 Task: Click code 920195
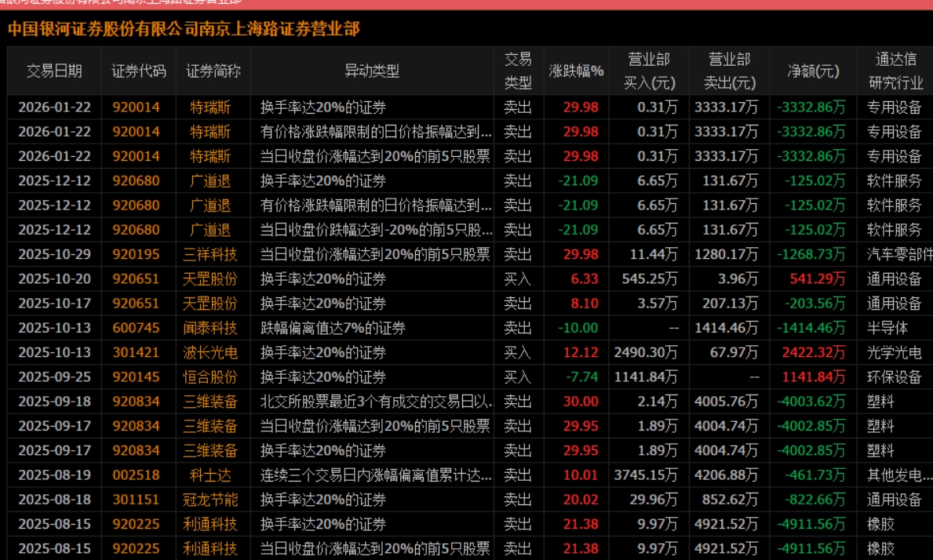tap(137, 254)
